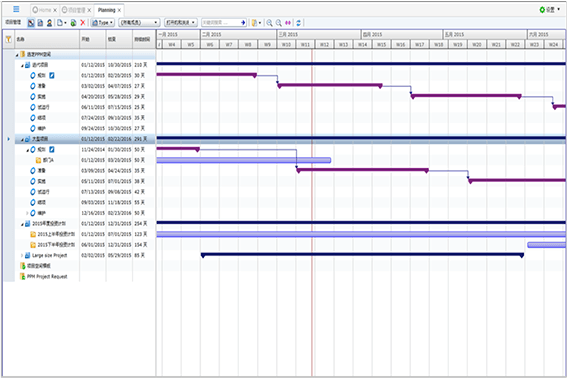
Task: Click the keyword search input field
Action: tap(220, 22)
